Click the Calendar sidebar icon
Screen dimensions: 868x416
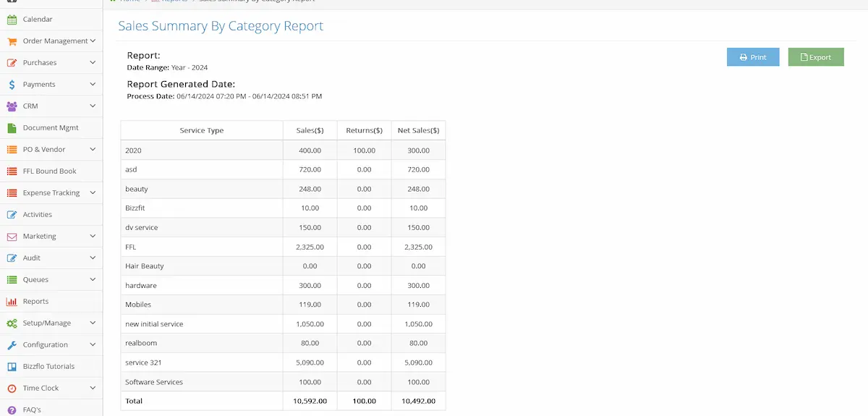(x=12, y=20)
